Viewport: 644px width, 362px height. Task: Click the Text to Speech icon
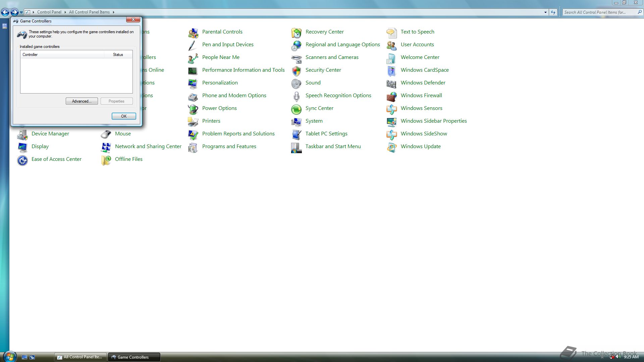(391, 33)
